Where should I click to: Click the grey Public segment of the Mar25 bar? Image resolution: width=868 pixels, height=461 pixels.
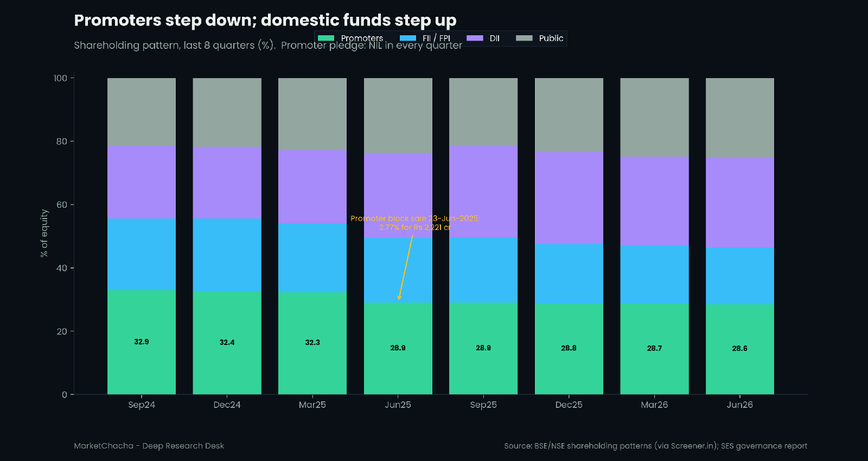(312, 114)
